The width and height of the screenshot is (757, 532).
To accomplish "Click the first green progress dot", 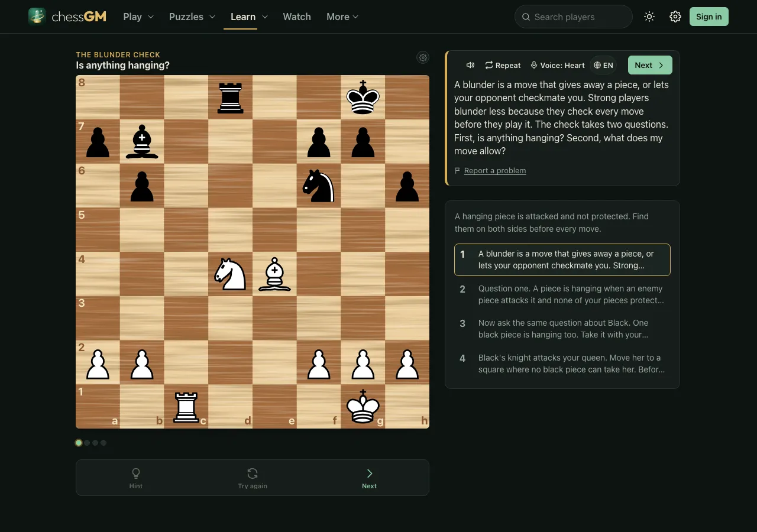I will pos(79,443).
